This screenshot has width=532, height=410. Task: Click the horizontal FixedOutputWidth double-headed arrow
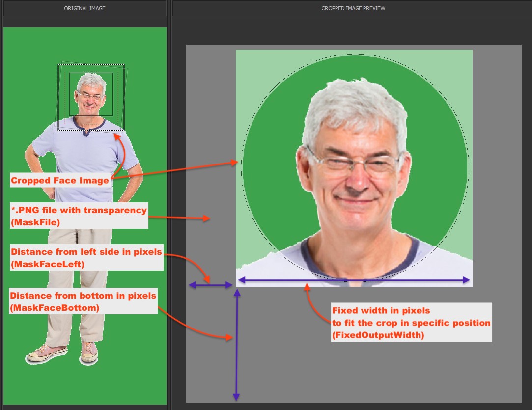click(353, 280)
